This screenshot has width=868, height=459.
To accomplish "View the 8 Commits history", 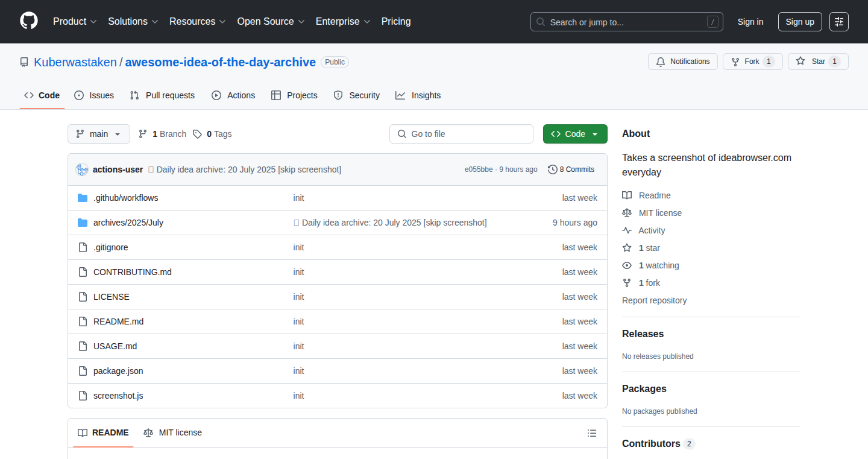I will point(571,169).
